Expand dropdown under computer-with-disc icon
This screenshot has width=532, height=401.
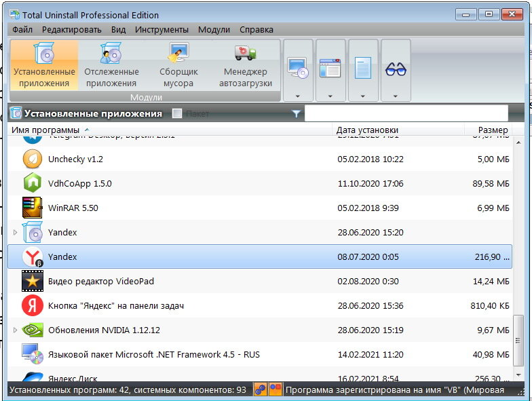coord(297,96)
